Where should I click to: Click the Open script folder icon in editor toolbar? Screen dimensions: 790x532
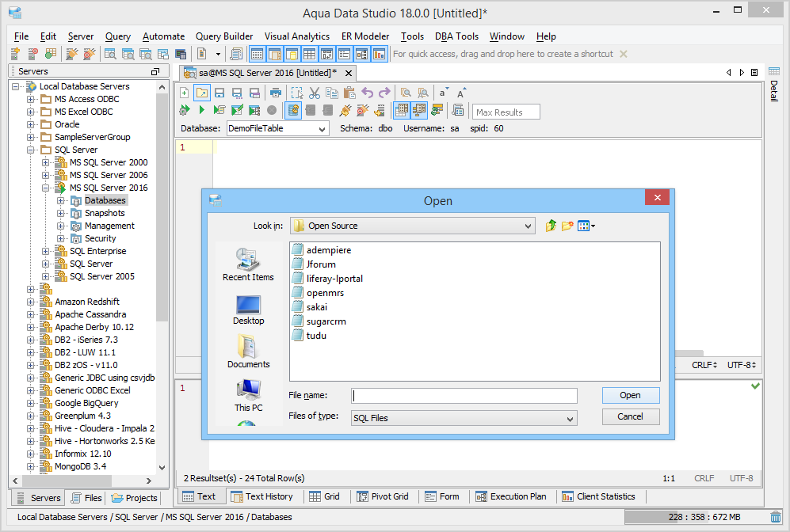tap(201, 93)
